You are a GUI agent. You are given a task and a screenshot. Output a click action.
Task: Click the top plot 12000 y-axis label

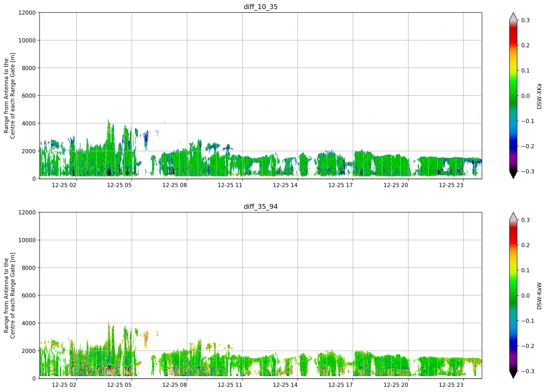(x=27, y=12)
